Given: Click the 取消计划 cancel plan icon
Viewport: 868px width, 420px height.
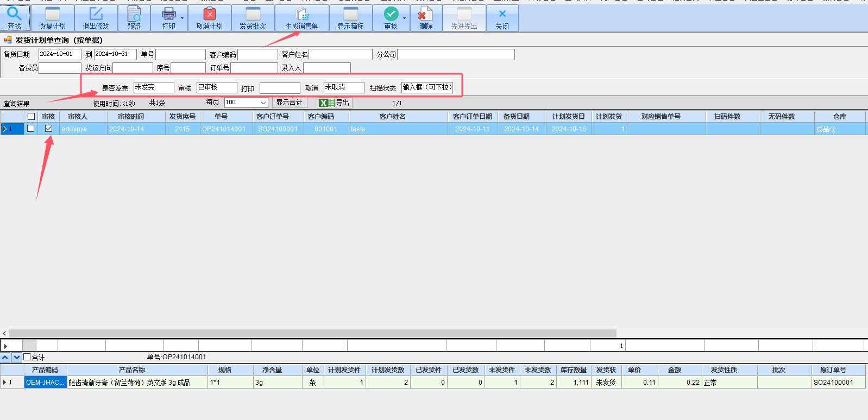Looking at the screenshot, I should 210,14.
